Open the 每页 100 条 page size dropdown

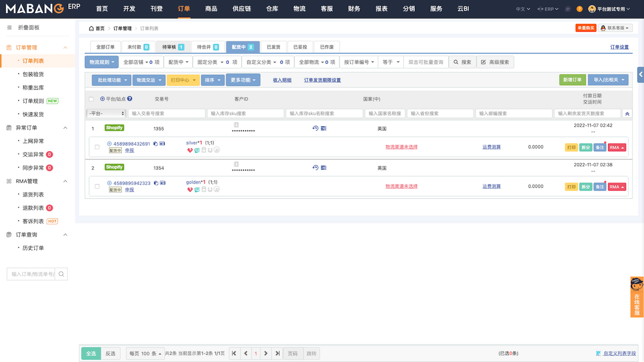coord(145,353)
